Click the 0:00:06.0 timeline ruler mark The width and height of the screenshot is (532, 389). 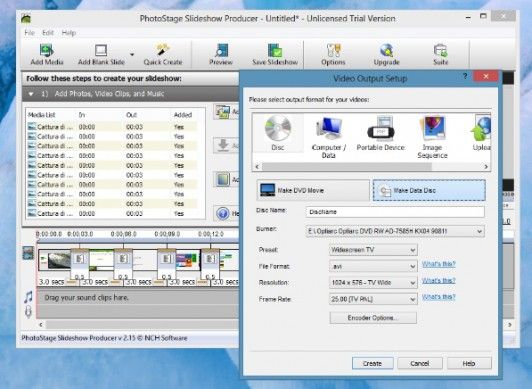click(124, 234)
